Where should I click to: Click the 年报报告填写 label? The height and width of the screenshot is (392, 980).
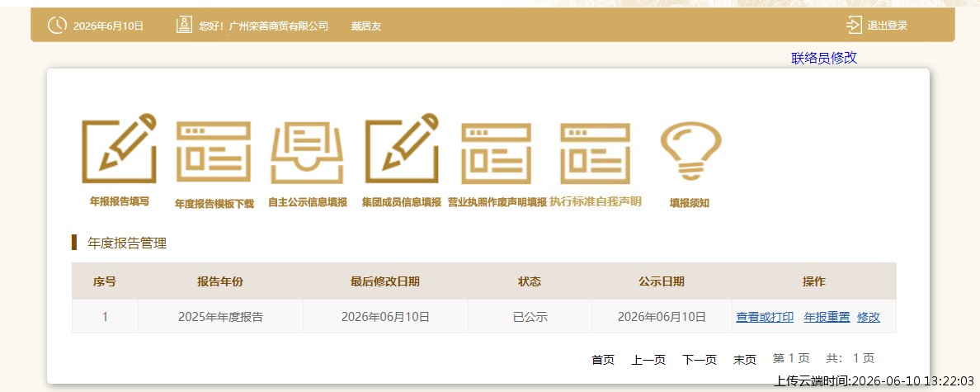point(120,201)
